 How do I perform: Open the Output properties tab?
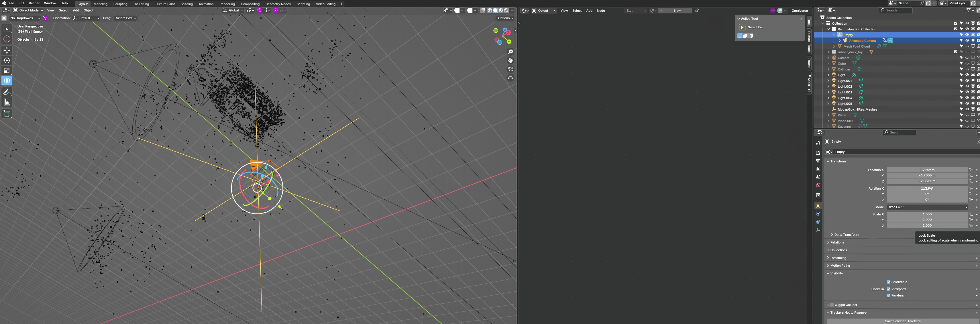pos(818,161)
